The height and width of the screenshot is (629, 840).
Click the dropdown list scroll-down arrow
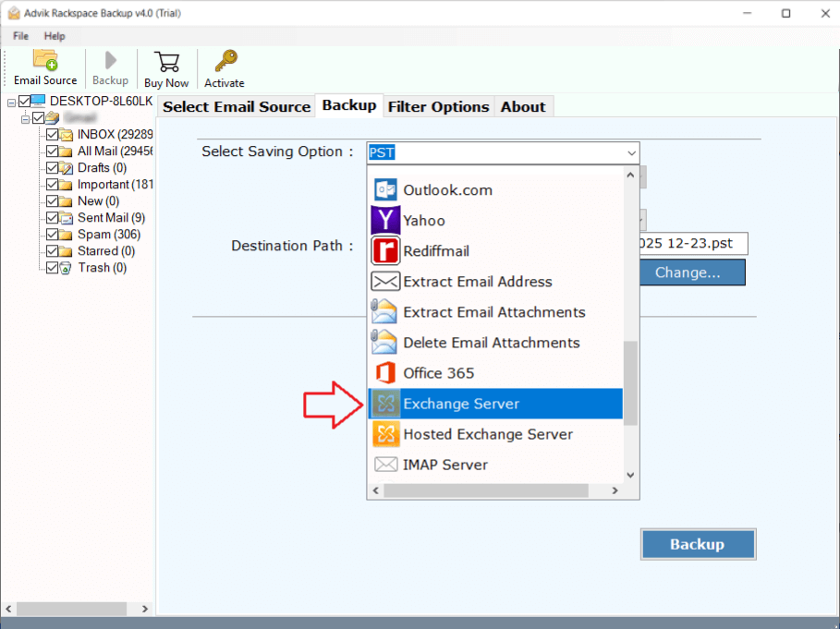click(630, 475)
